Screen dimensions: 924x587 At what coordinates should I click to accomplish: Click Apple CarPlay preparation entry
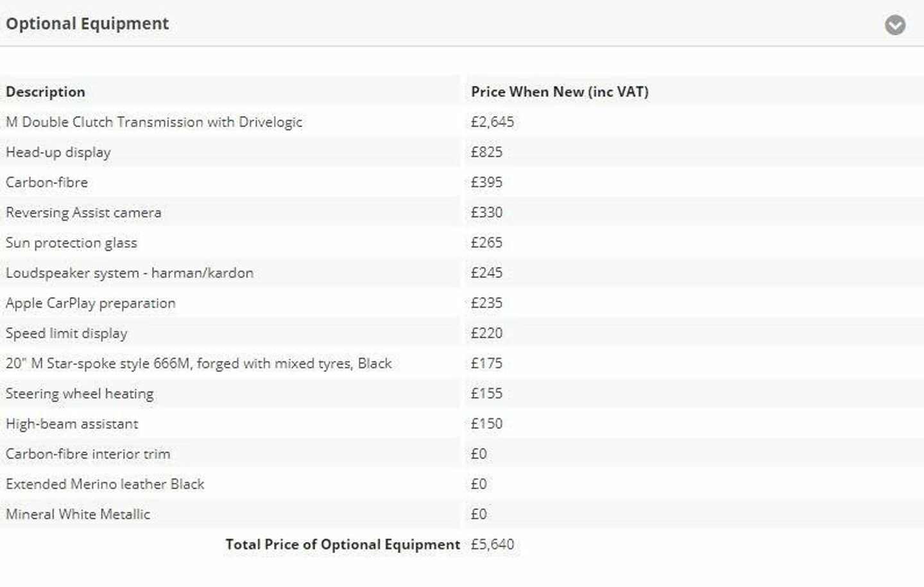90,303
